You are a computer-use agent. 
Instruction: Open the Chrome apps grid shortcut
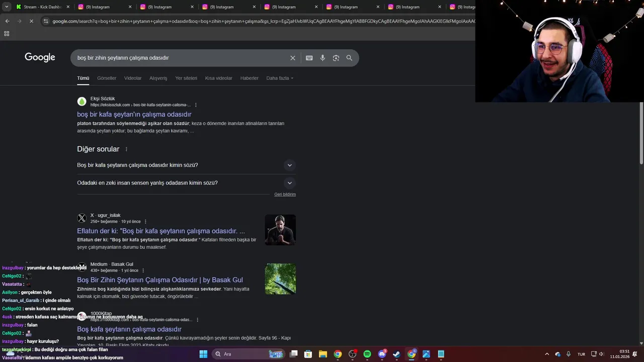coord(7,34)
